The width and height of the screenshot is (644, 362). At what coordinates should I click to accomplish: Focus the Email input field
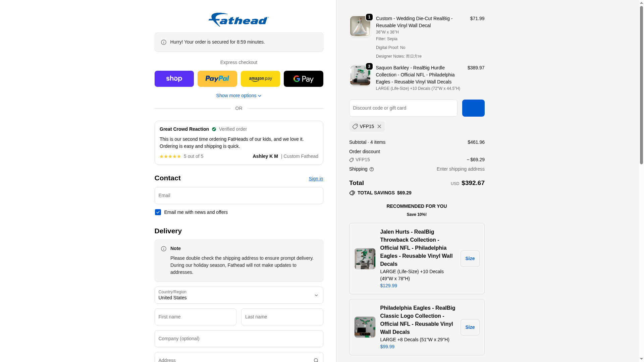click(x=239, y=195)
